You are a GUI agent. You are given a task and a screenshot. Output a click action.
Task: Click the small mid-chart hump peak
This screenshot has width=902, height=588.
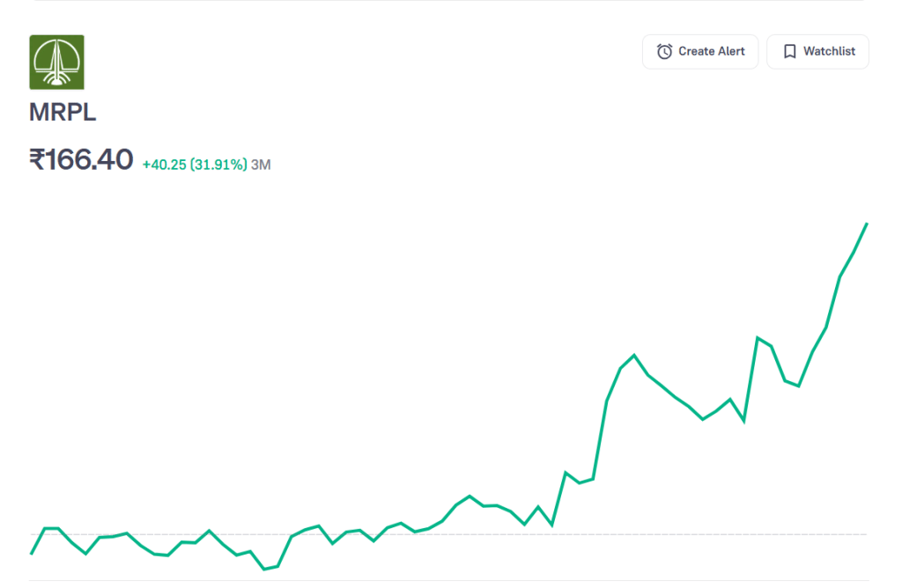click(x=469, y=496)
